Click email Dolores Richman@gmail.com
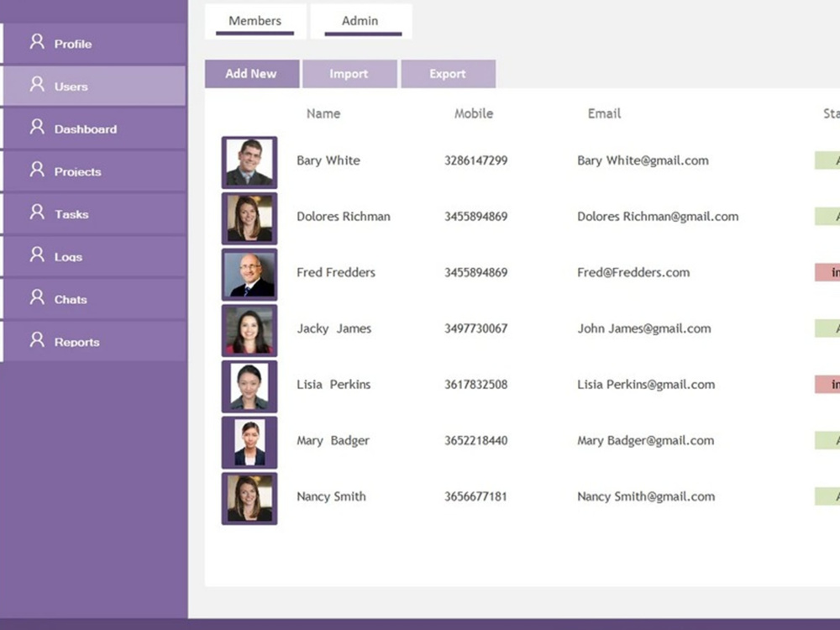The width and height of the screenshot is (840, 630). [x=658, y=217]
